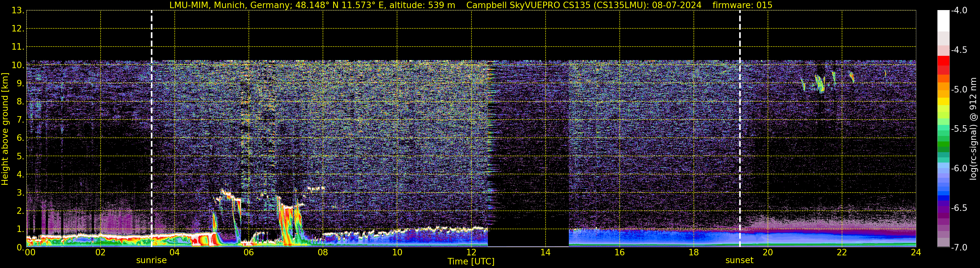Click the x-axis tick label "22"
This screenshot has width=980, height=268.
tap(842, 253)
